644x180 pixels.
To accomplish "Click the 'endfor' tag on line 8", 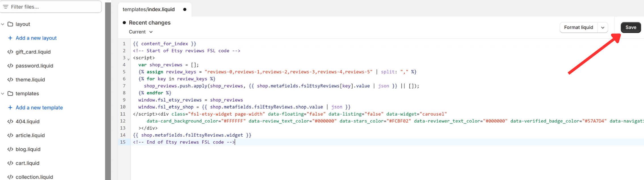I will (155, 93).
